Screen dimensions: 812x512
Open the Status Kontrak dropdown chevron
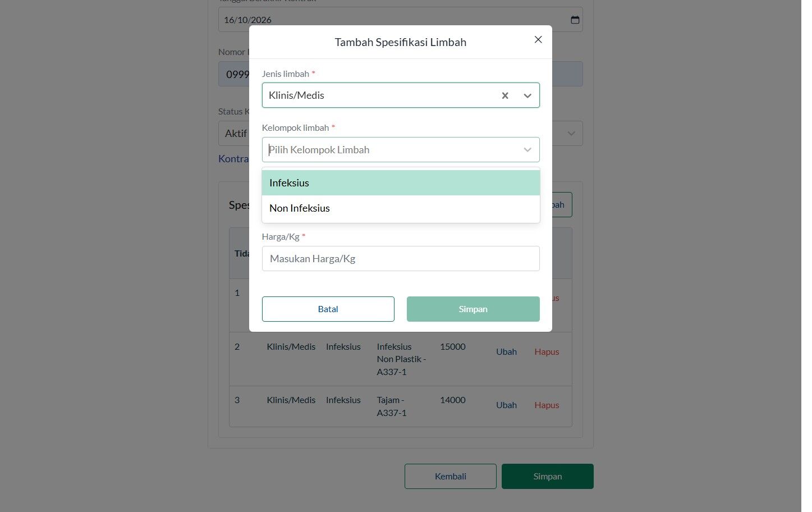(571, 134)
